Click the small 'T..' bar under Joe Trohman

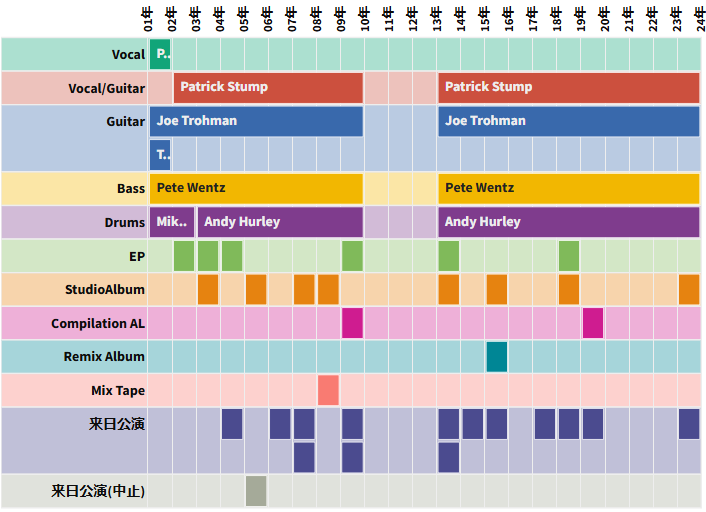(160, 155)
